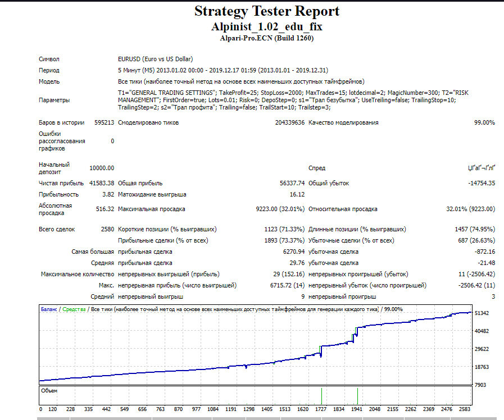Click 'Ошибки рассогласования графиков' label
Image resolution: width=504 pixels, height=420 pixels.
click(62, 141)
